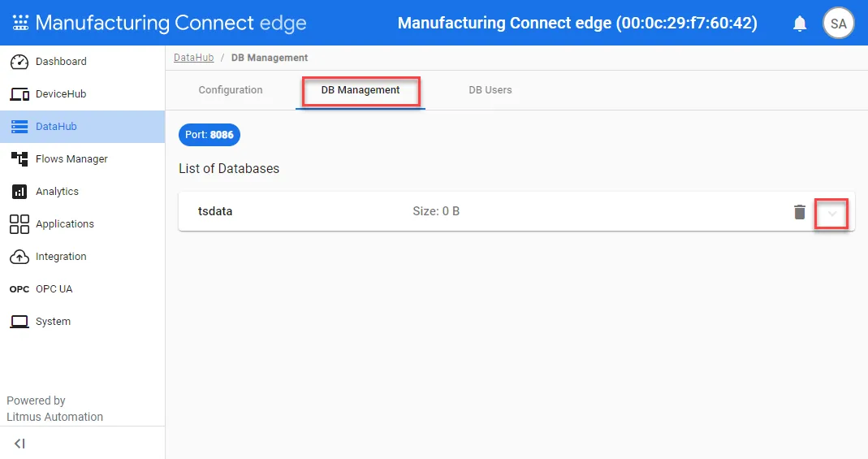
Task: Go to DeviceHub menu item
Action: 83,94
